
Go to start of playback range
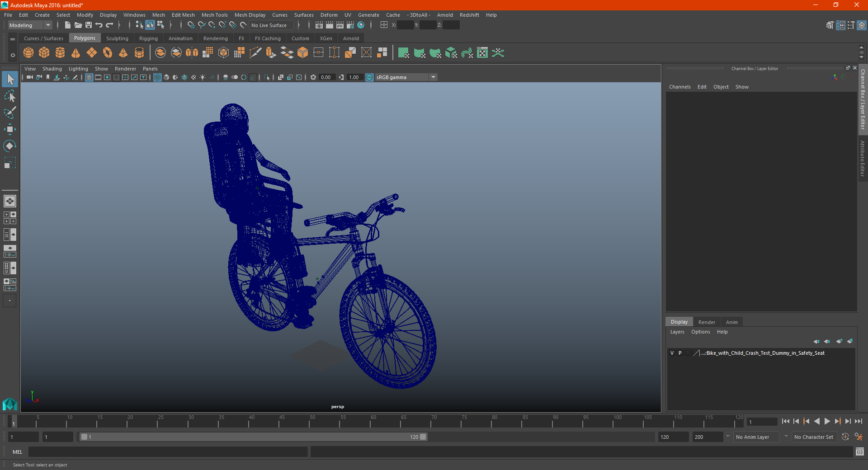785,421
